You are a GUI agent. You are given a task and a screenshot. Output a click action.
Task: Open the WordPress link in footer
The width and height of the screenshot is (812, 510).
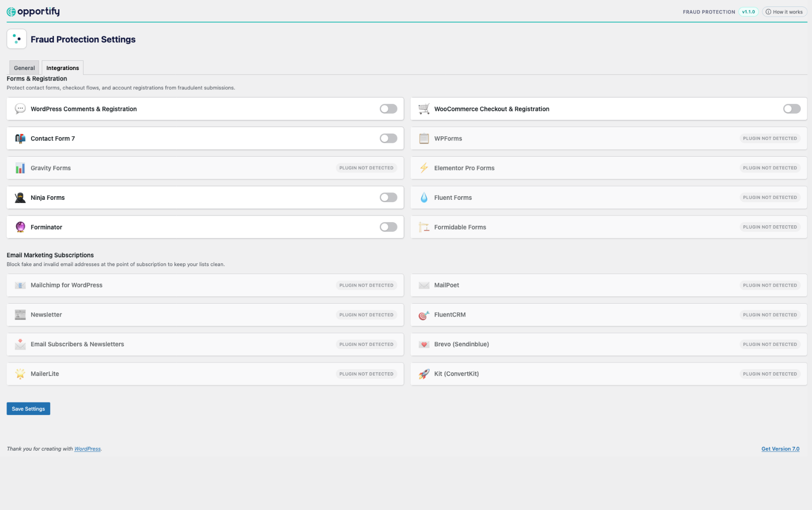pos(88,449)
